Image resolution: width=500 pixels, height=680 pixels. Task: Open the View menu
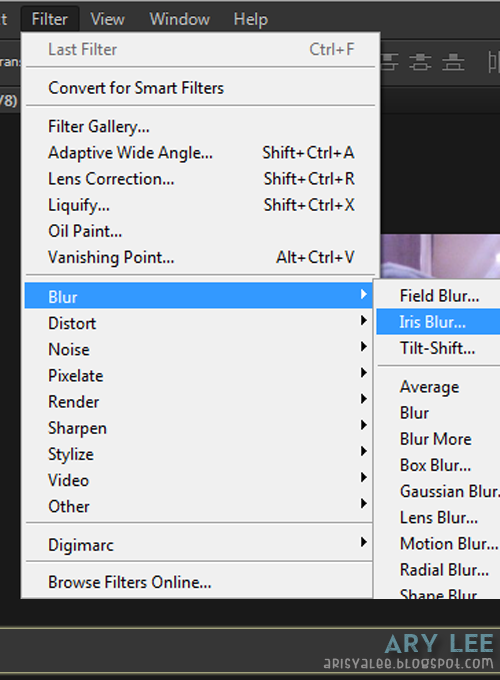[x=107, y=19]
